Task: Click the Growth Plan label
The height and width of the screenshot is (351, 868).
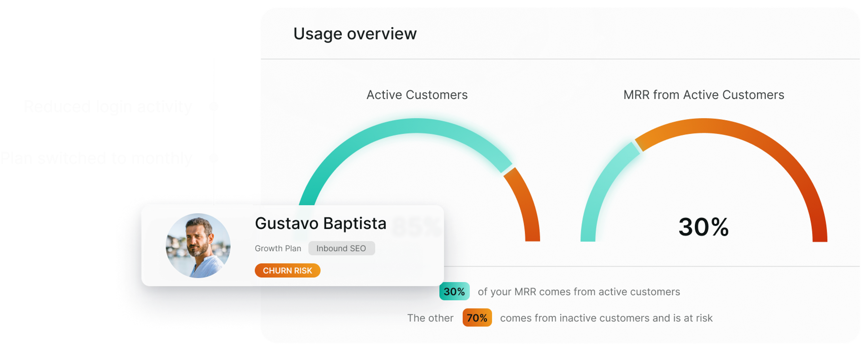Action: pyautogui.click(x=278, y=248)
